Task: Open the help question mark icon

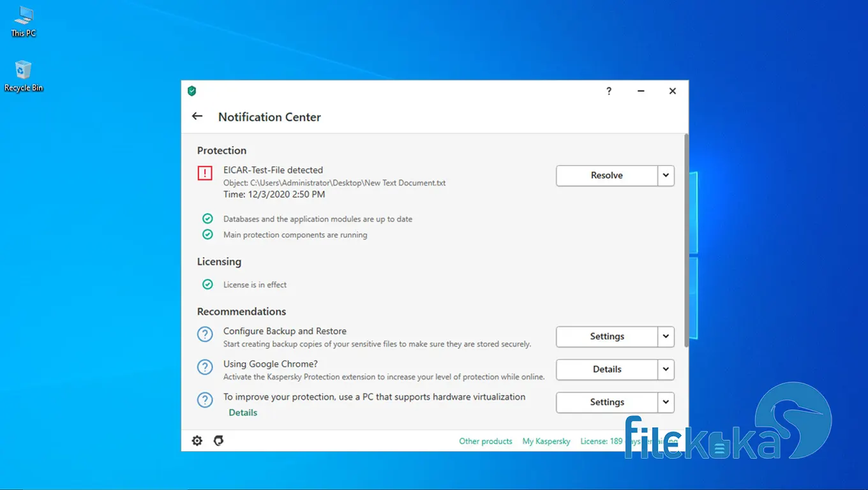Action: pos(609,91)
